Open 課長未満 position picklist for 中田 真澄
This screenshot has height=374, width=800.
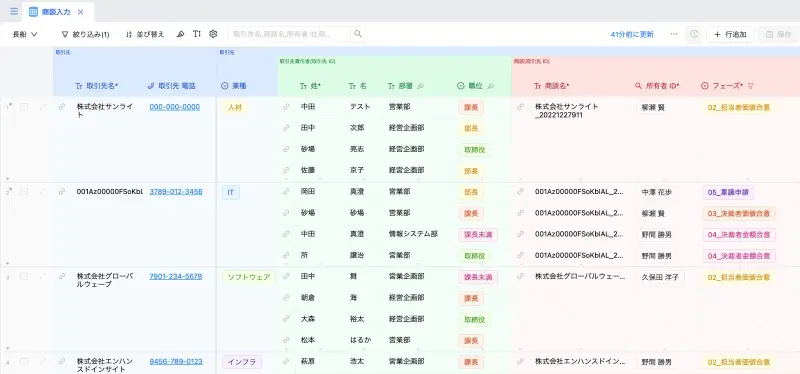point(478,235)
